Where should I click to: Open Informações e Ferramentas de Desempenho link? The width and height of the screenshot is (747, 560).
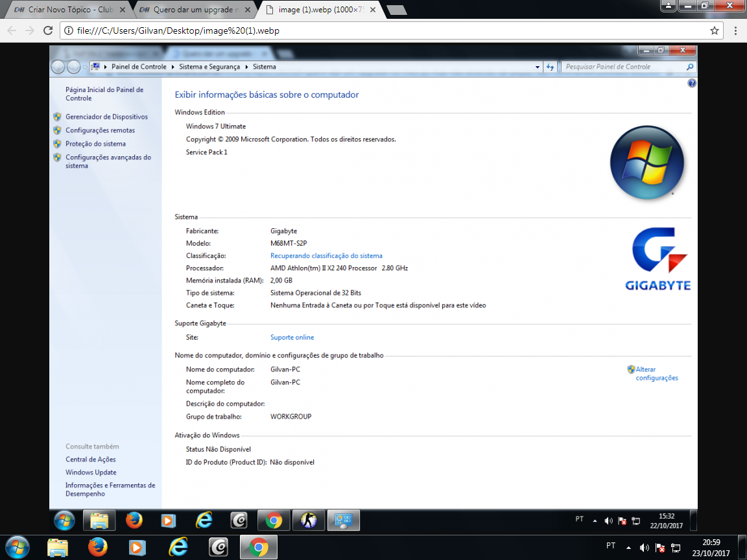110,489
